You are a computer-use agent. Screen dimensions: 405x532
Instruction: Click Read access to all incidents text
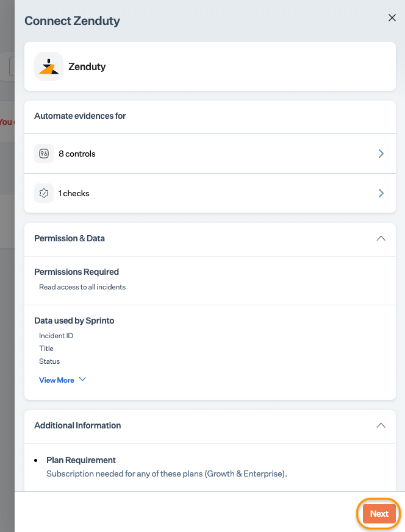[82, 287]
